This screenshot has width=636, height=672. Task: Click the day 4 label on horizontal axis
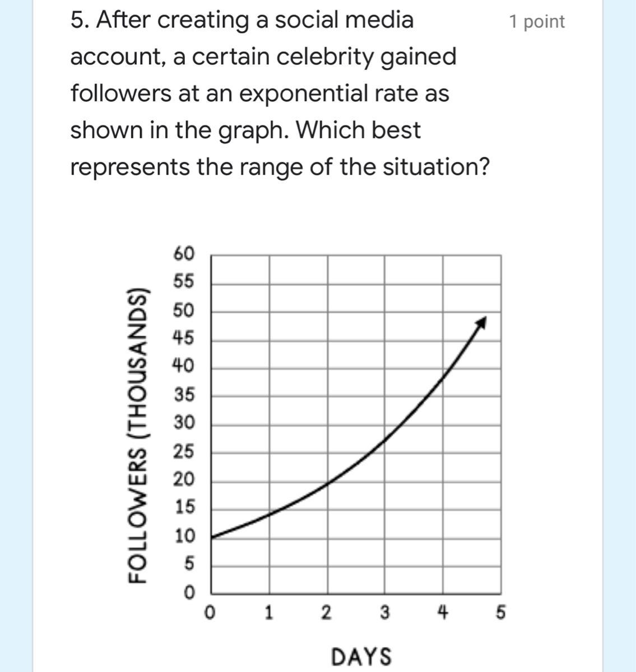(x=443, y=612)
